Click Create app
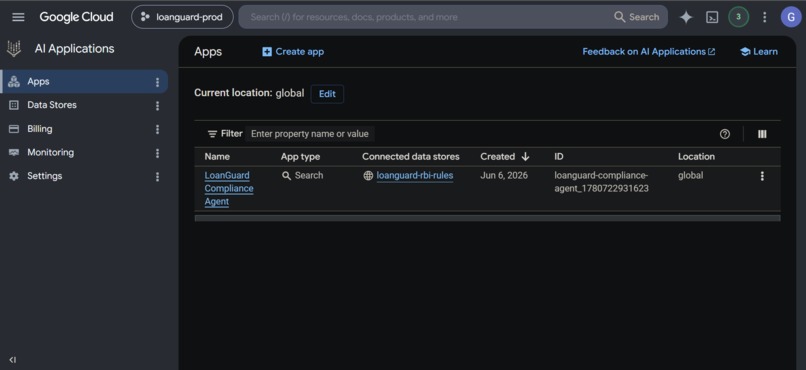Screen dimensions: 806x370 (x=293, y=51)
